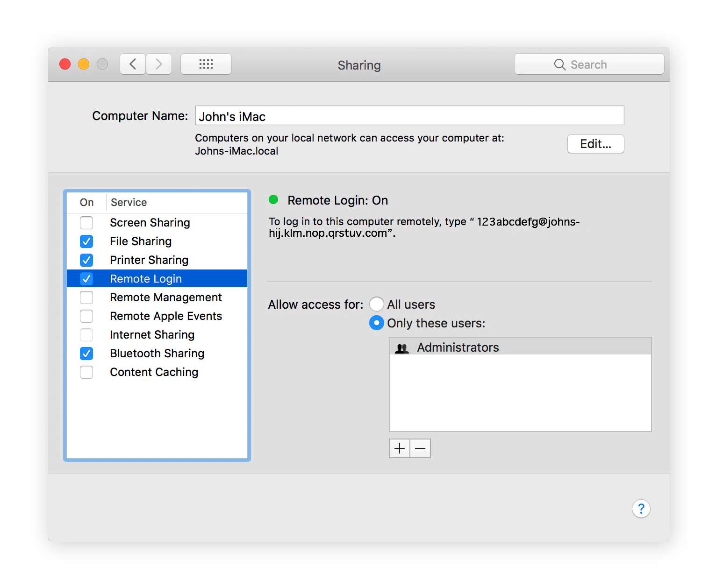716x588 pixels.
Task: Disable the Printer Sharing checkbox
Action: click(86, 260)
